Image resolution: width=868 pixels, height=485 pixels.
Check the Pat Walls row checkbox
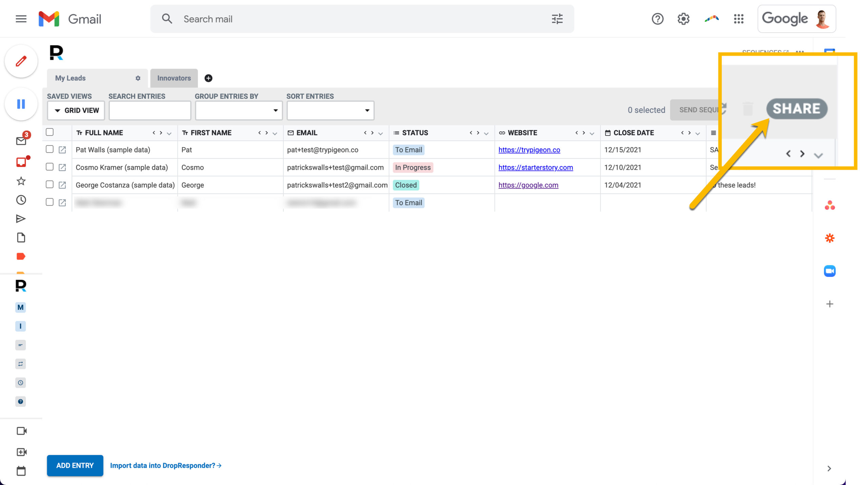pos(50,149)
